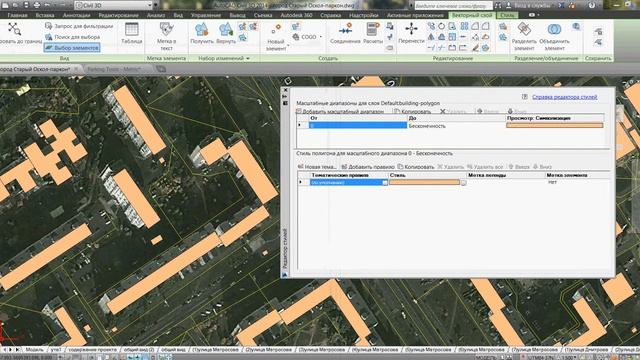Switch to the Векторный слой ribbon tab
640x360 pixels.
(x=472, y=15)
